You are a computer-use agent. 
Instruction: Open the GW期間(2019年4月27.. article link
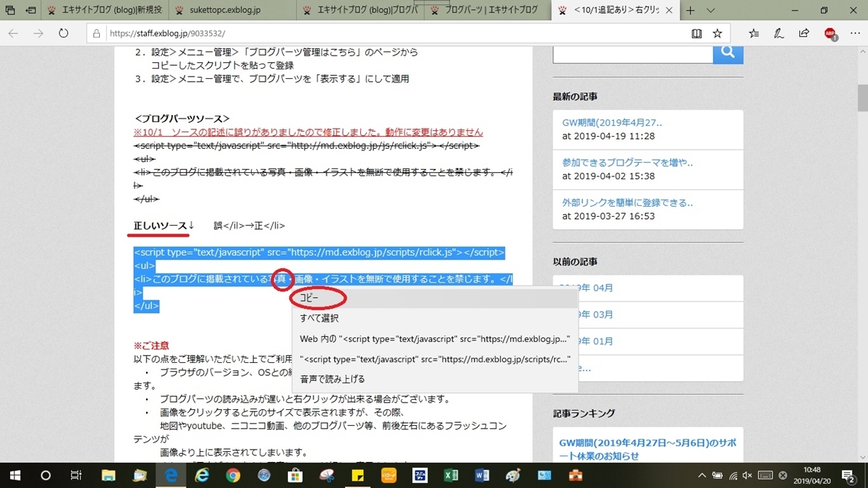pyautogui.click(x=612, y=123)
